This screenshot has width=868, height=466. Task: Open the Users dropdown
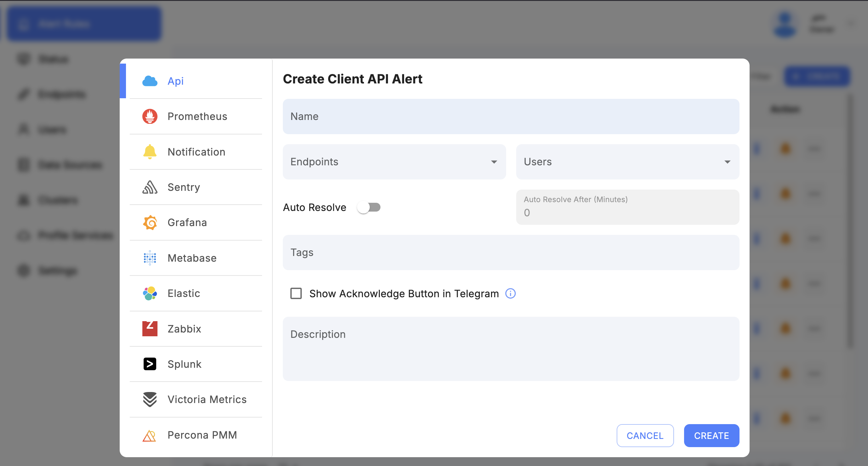[627, 162]
